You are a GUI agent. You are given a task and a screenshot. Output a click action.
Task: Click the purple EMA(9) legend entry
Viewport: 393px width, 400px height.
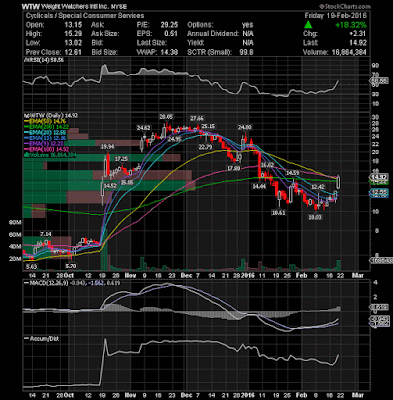pos(43,143)
